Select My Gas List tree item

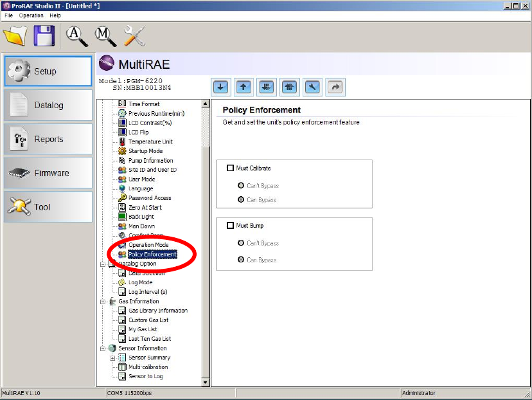point(143,329)
